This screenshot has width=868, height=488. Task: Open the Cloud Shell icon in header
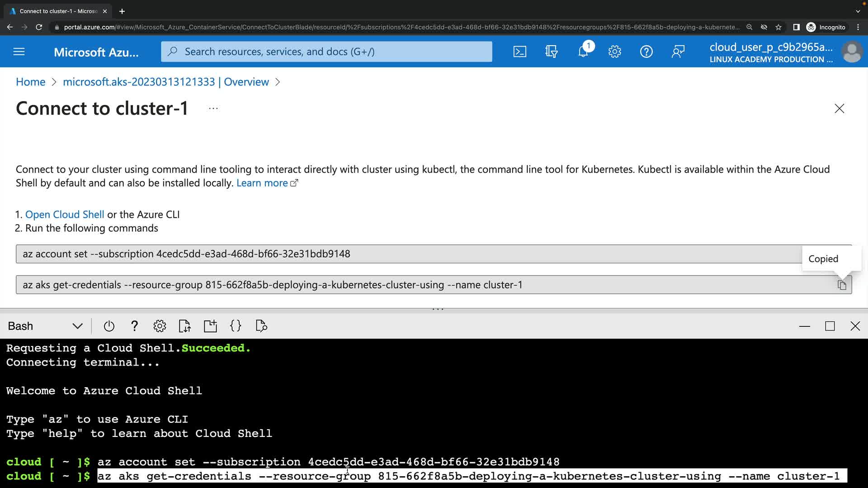(519, 52)
